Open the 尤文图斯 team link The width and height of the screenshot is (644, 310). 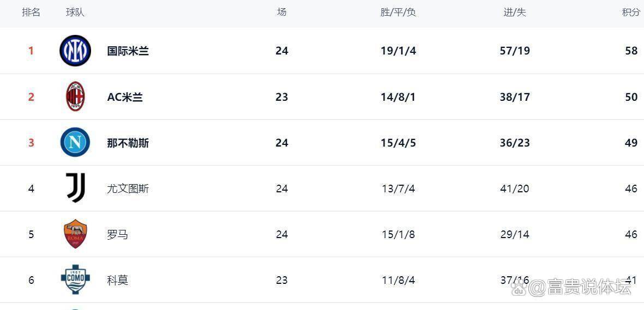pos(128,189)
